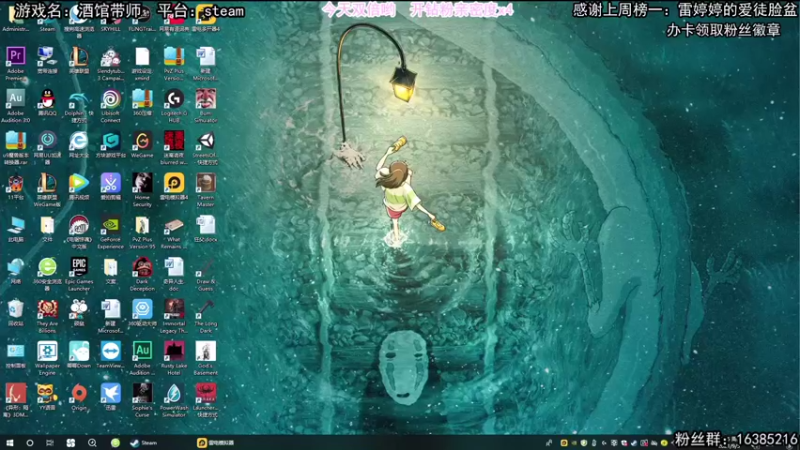800x450 pixels.
Task: Open the Tencent QQ penguin shortcut
Action: (47, 104)
